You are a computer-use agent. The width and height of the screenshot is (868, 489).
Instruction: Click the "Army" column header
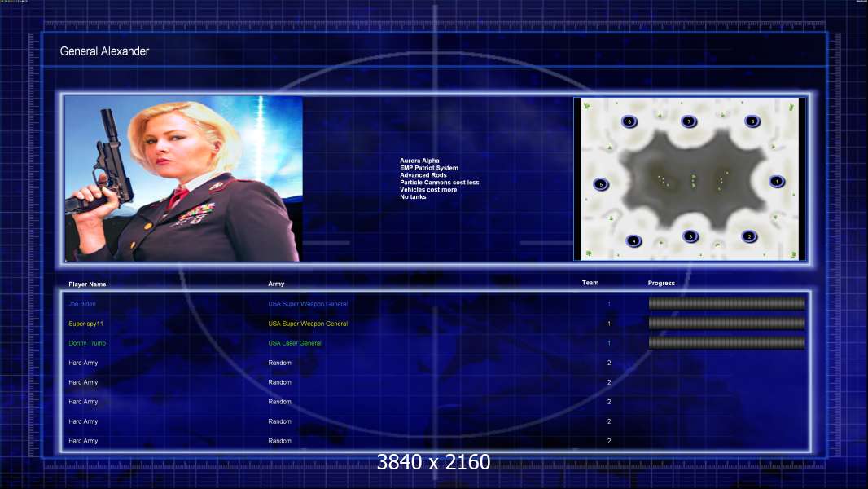pos(276,284)
